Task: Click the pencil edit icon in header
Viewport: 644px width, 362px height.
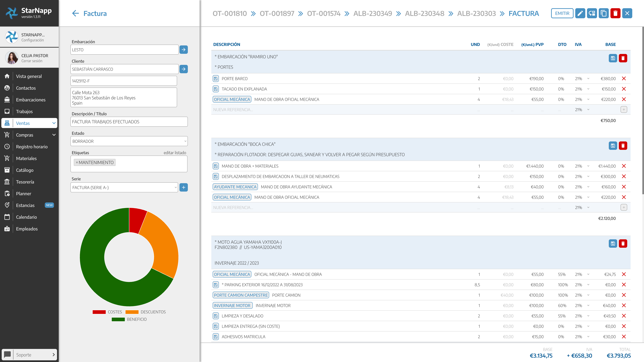Action: [580, 13]
